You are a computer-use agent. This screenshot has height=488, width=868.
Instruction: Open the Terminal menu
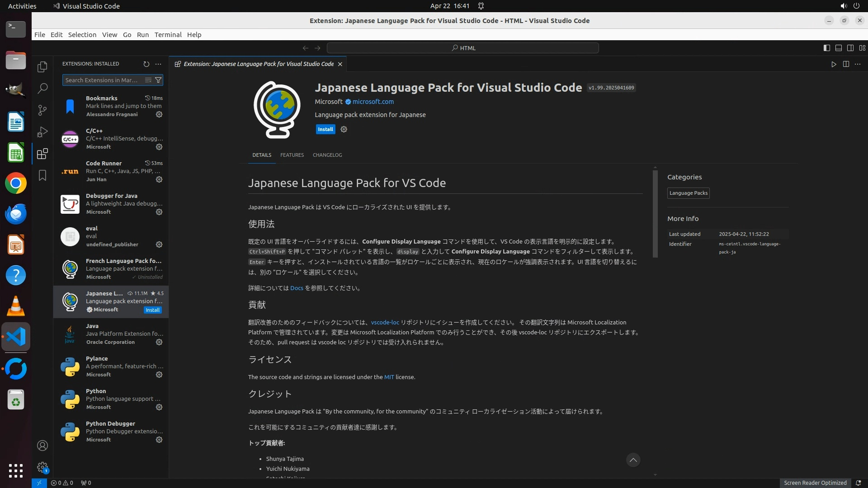168,35
